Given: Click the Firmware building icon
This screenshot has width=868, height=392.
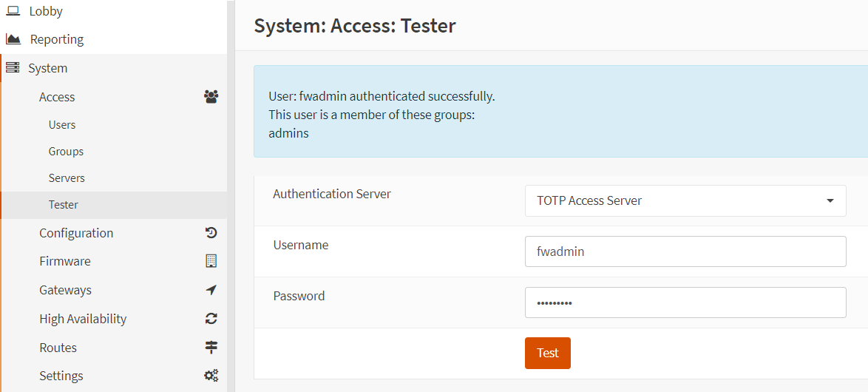Looking at the screenshot, I should point(211,261).
